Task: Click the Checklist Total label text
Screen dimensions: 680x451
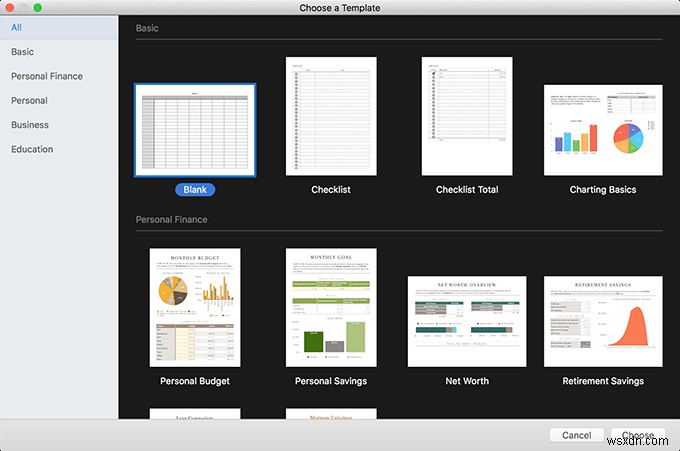Action: [x=467, y=190]
